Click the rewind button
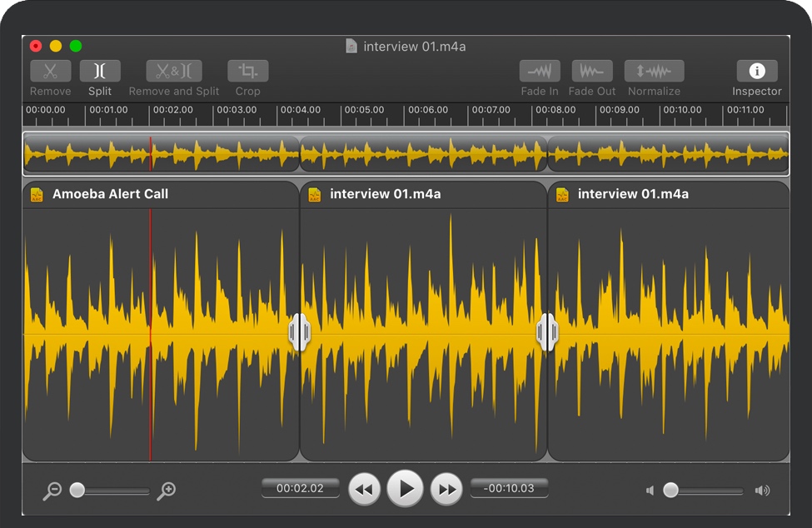 coord(364,489)
